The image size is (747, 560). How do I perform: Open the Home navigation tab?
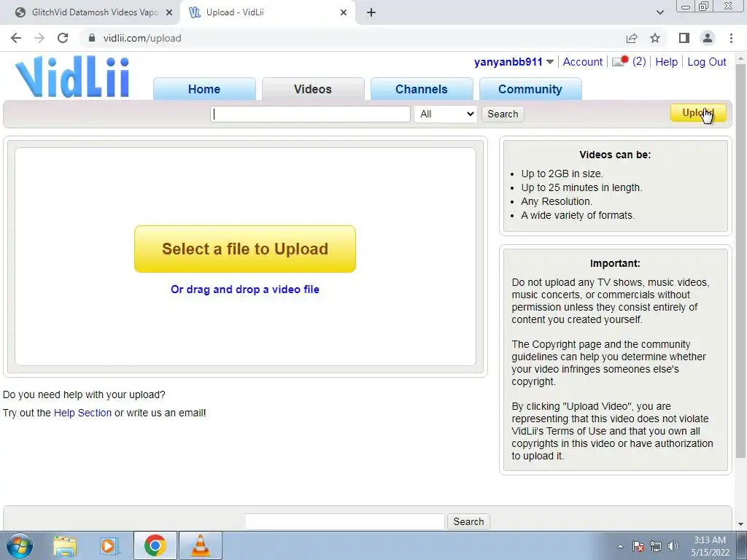[x=204, y=89]
